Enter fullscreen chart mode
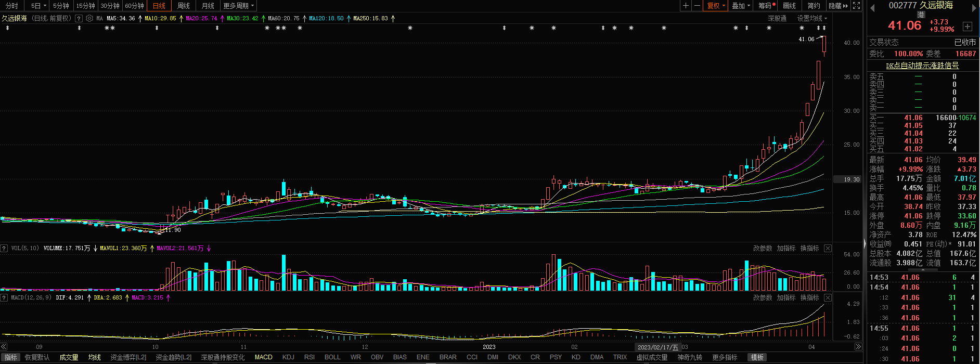980x364 pixels. [857, 6]
